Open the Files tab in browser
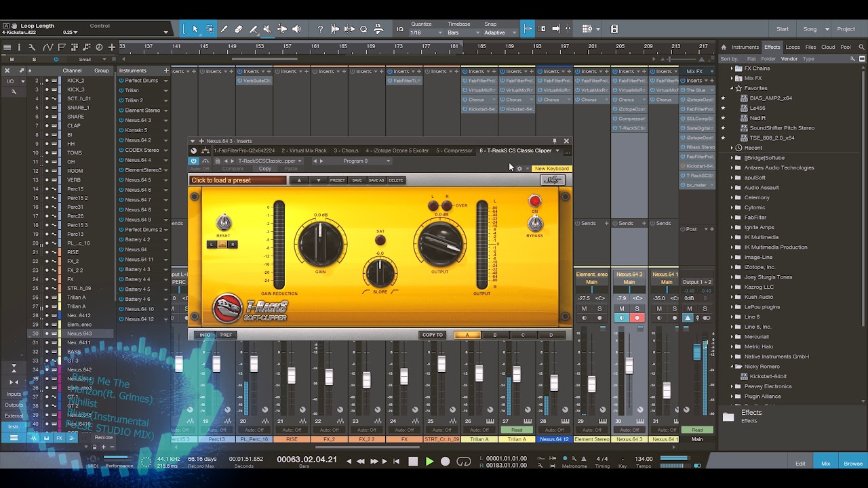The height and width of the screenshot is (488, 868). [x=810, y=47]
